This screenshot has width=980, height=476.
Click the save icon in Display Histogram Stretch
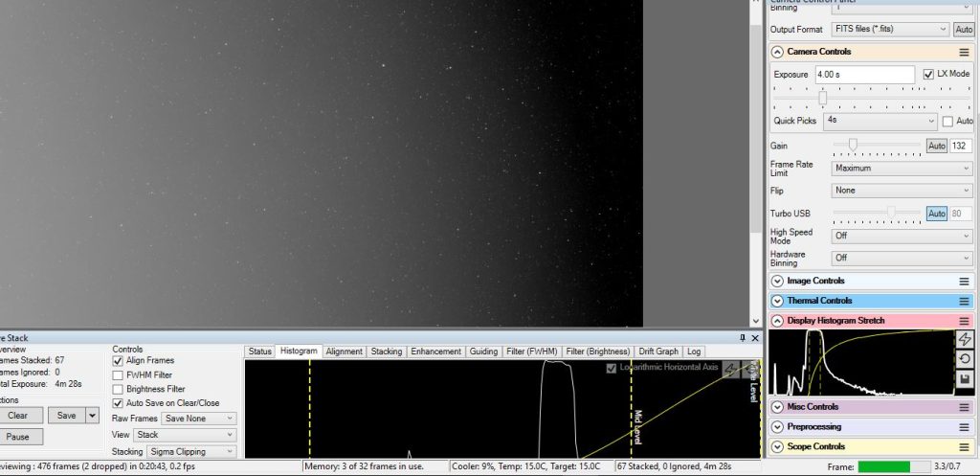pos(965,379)
